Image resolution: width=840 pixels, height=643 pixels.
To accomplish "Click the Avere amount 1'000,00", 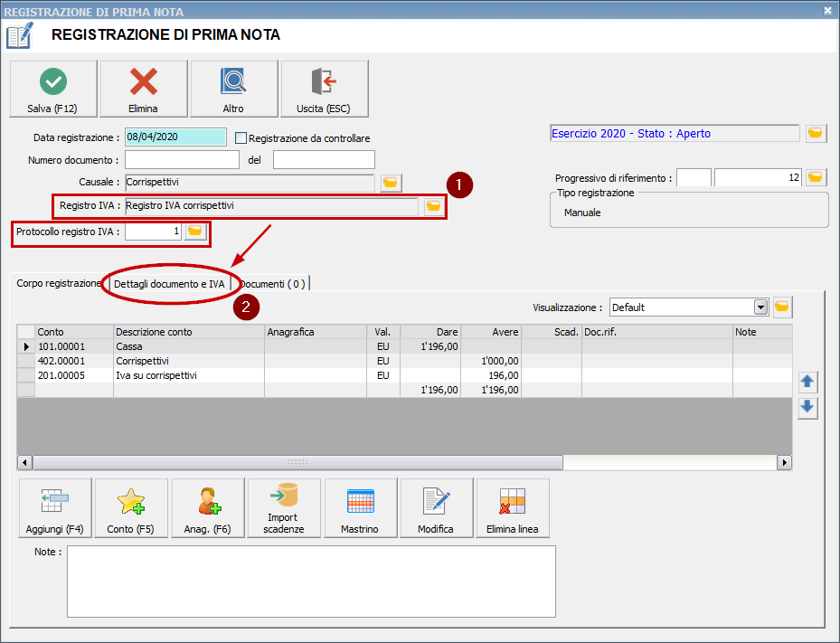I will (x=491, y=361).
